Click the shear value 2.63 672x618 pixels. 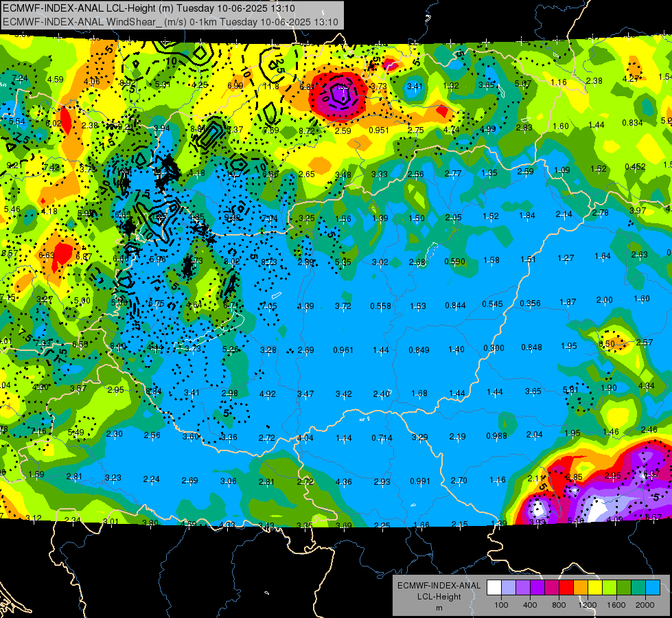coord(640,254)
